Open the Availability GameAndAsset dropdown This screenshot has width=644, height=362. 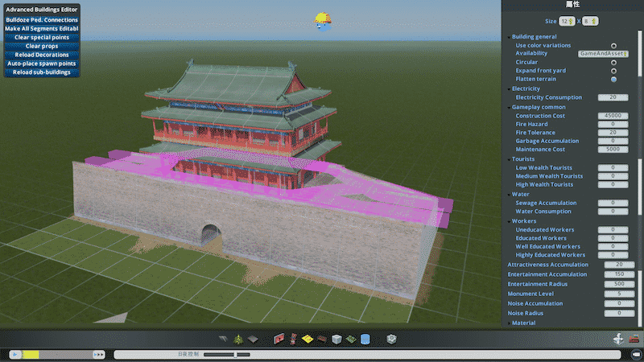601,54
